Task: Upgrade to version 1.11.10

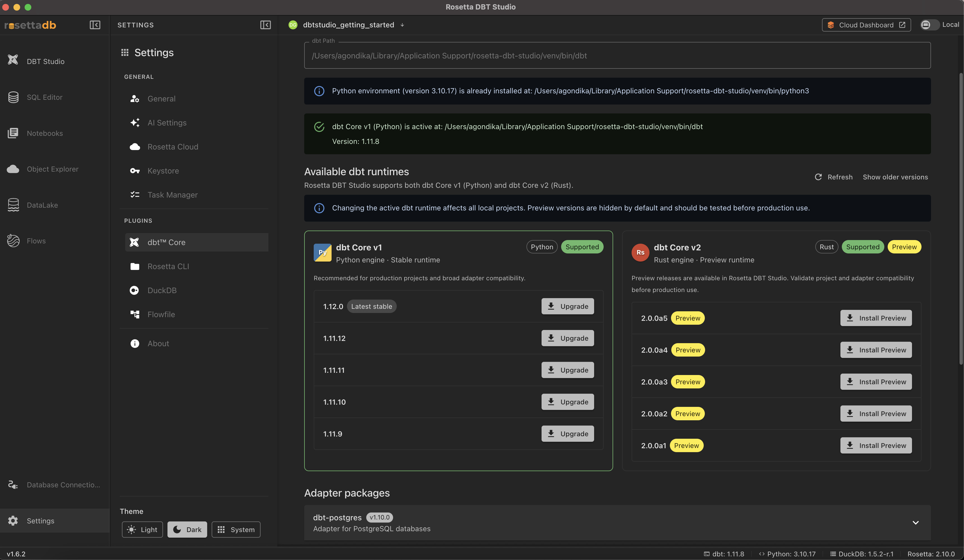Action: (x=568, y=402)
